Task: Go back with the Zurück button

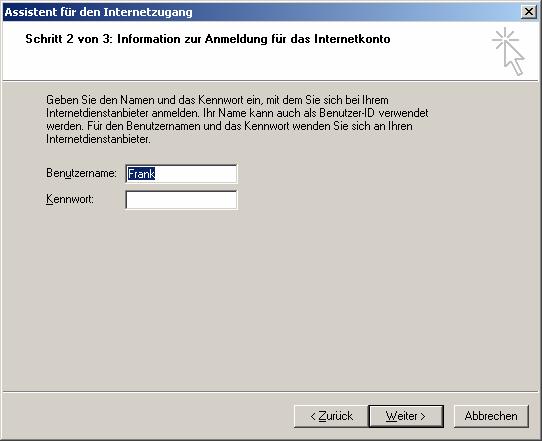Action: [x=331, y=416]
